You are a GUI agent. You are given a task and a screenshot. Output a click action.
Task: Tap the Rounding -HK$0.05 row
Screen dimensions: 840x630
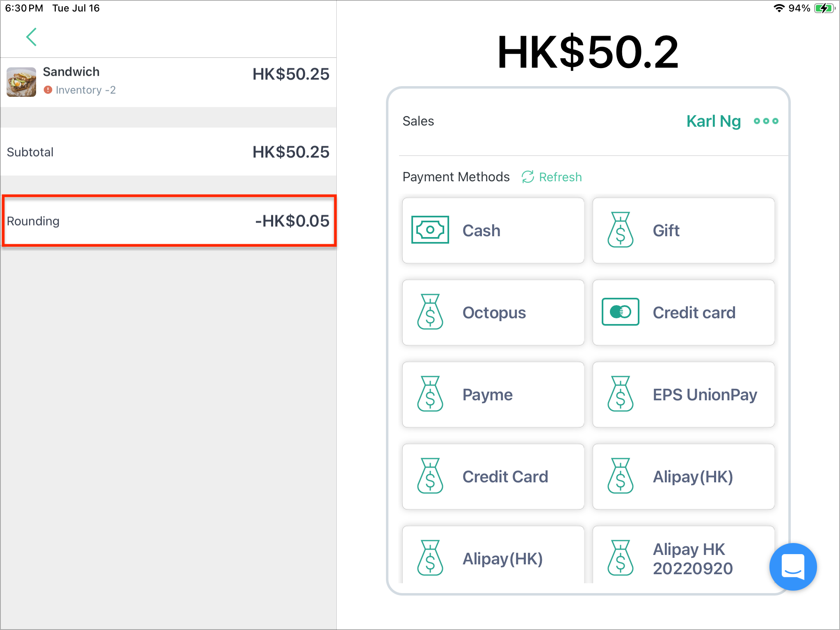[x=169, y=221]
